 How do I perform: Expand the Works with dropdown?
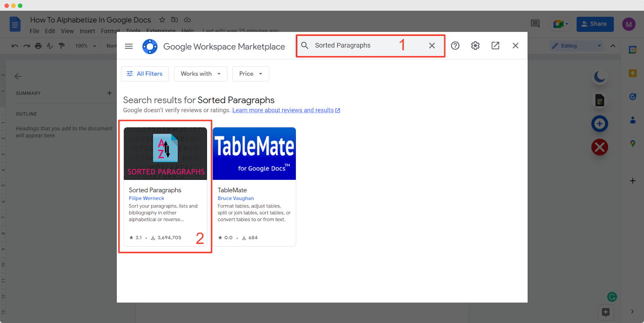click(x=200, y=74)
